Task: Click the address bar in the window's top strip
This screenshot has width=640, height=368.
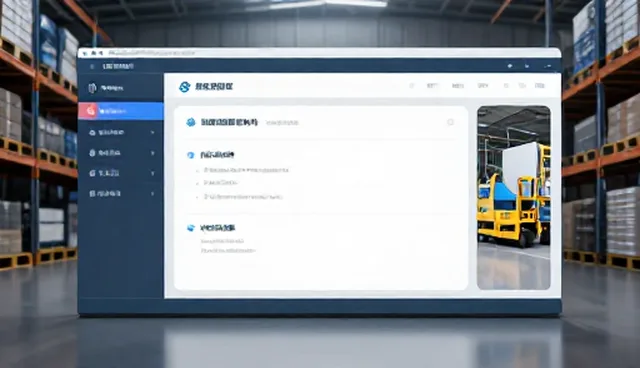Action: tap(152, 53)
